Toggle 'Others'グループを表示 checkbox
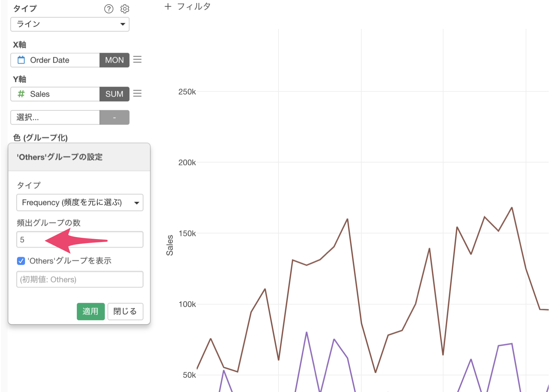The image size is (549, 392). click(x=21, y=261)
